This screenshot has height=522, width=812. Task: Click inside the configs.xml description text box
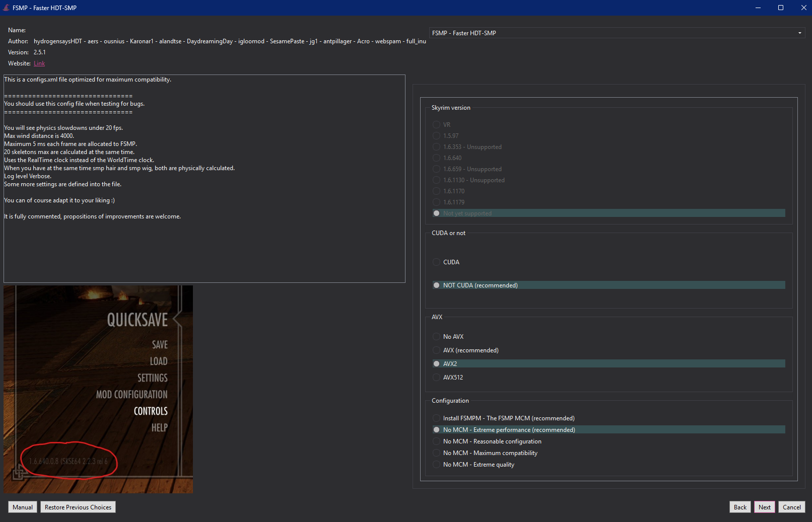205,179
